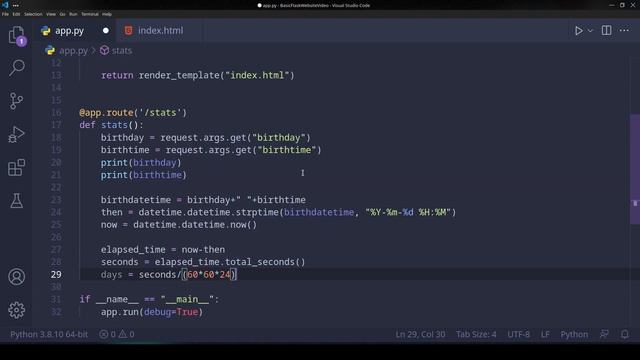Open the Run menu
640x360 pixels.
tap(73, 14)
